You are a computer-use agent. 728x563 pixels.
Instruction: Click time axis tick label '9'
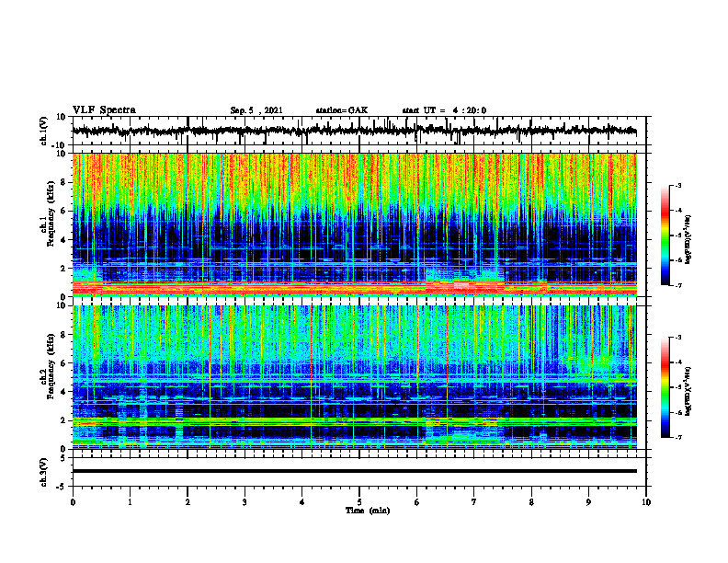click(x=588, y=502)
